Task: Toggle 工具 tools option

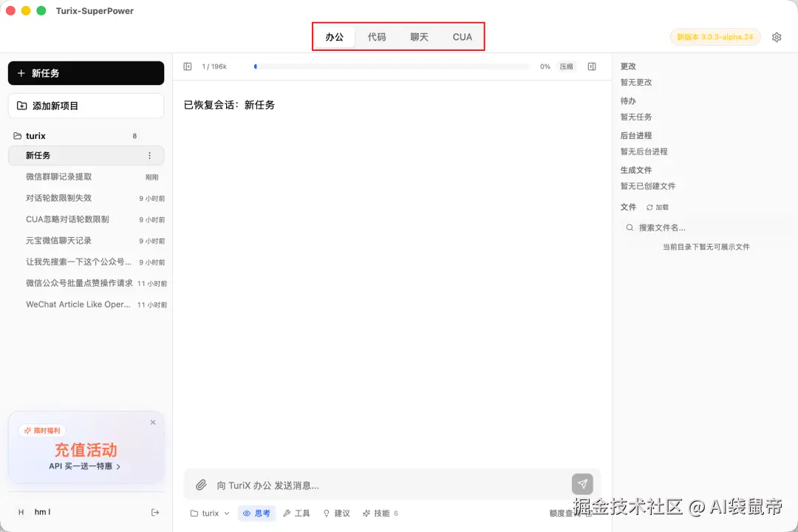Action: tap(297, 514)
